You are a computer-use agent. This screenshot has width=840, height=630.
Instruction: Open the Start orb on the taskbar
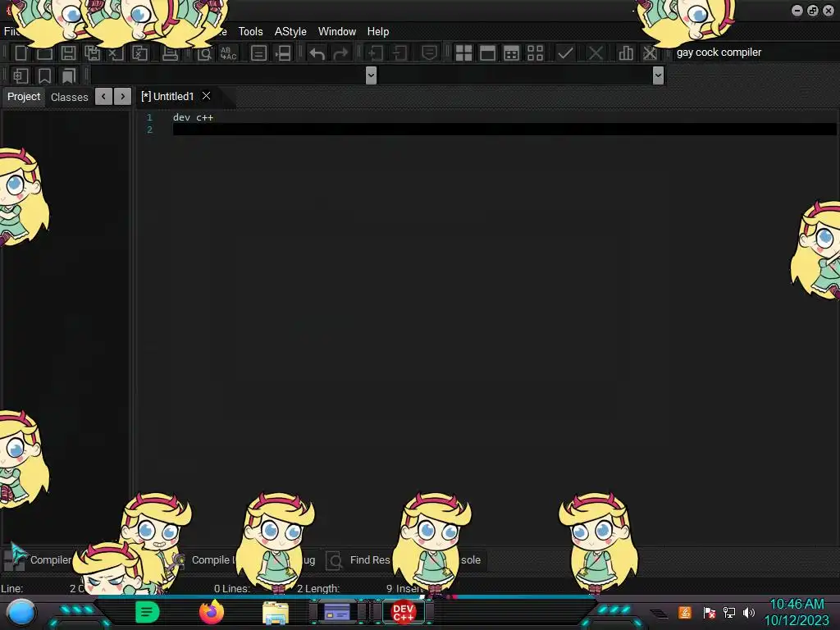[21, 612]
